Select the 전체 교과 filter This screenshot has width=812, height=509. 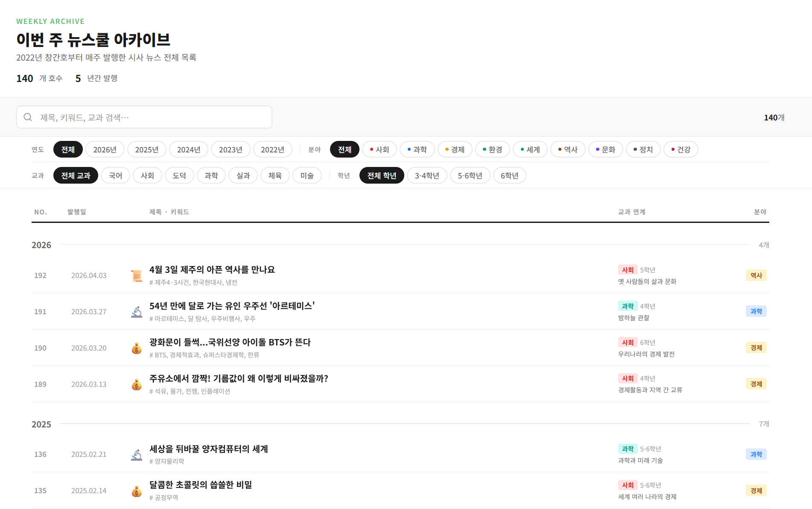point(76,176)
